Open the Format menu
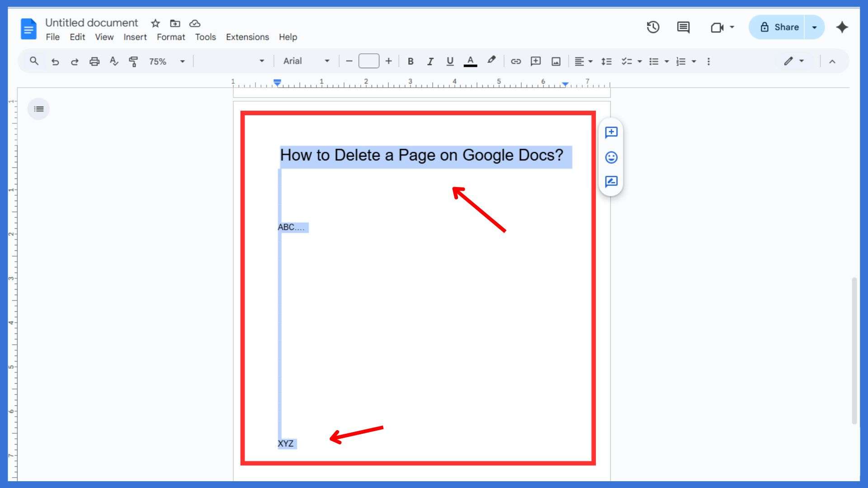The height and width of the screenshot is (488, 868). pos(171,37)
